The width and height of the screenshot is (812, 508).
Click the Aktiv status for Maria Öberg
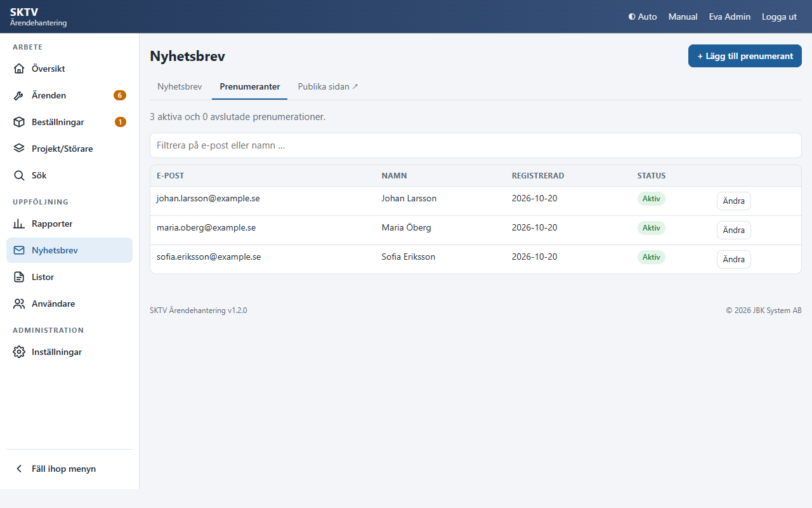(x=652, y=228)
